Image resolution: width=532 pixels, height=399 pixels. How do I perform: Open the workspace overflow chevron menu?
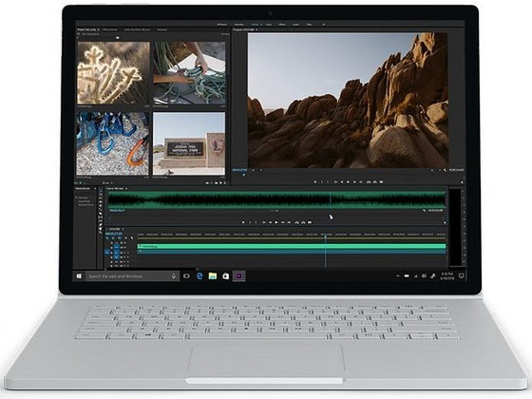pyautogui.click(x=323, y=25)
